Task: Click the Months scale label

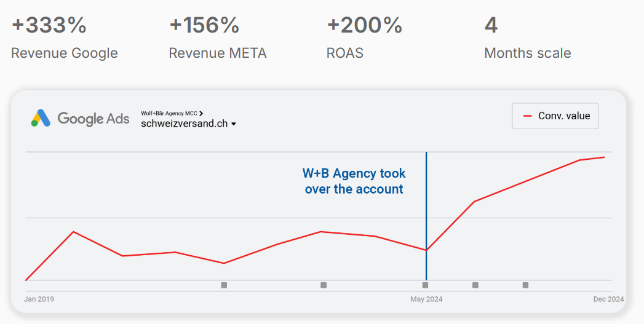Action: tap(528, 53)
